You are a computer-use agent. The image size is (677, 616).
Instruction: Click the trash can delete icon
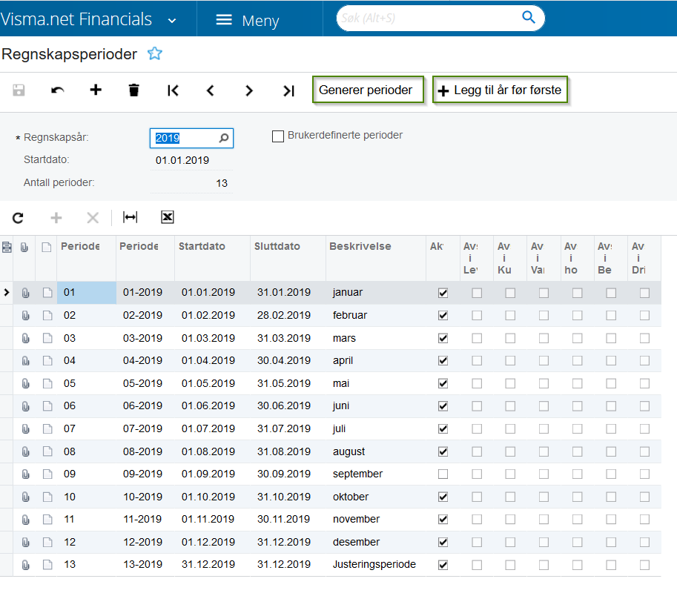pyautogui.click(x=134, y=90)
